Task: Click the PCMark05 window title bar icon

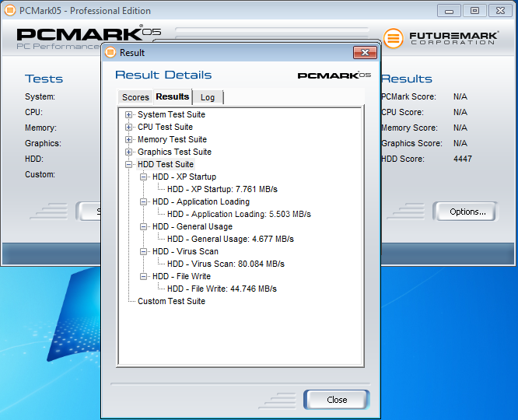Action: tap(10, 11)
